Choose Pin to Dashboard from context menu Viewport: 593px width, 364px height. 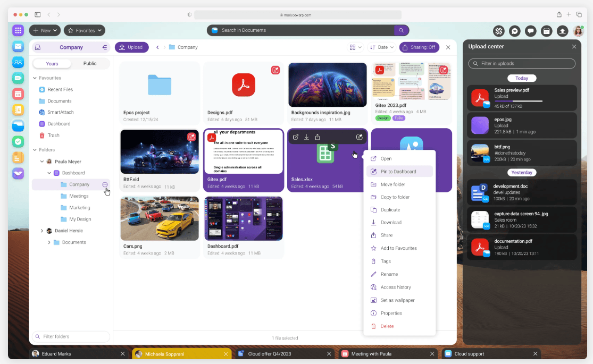[x=398, y=172]
